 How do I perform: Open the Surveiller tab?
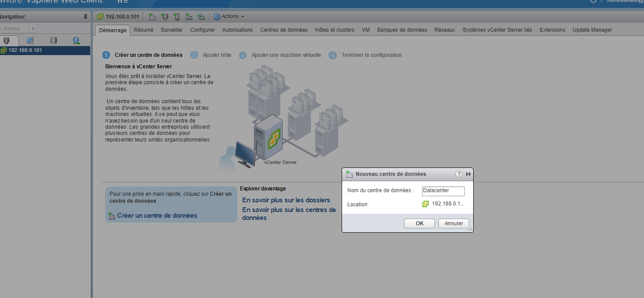click(x=172, y=30)
